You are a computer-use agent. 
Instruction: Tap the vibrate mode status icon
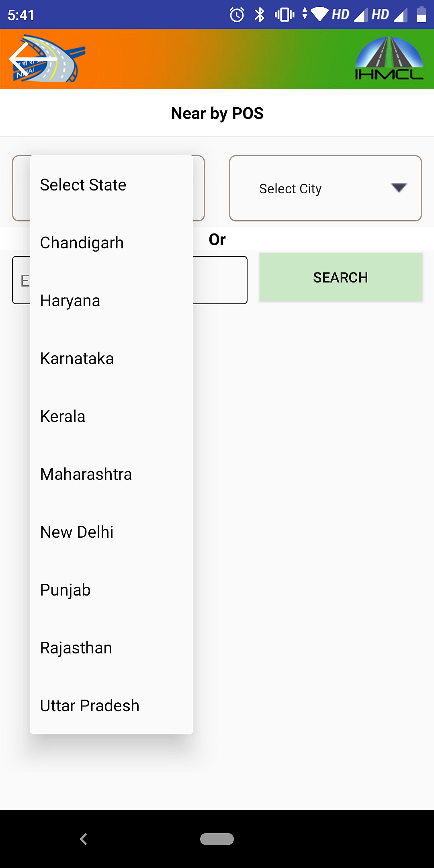tap(285, 15)
